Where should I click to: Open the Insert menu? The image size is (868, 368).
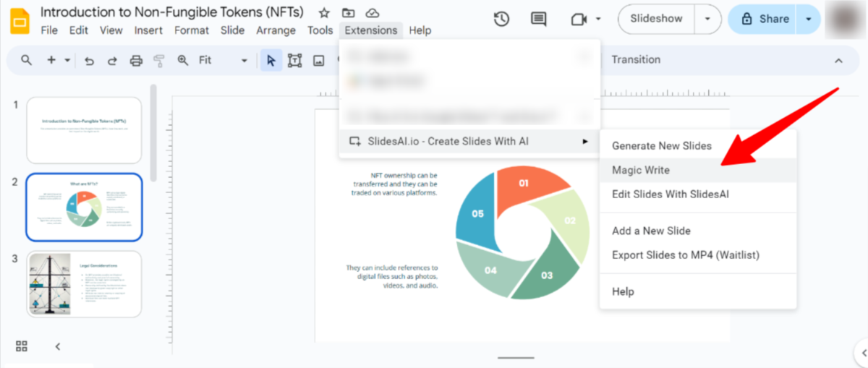pyautogui.click(x=148, y=30)
